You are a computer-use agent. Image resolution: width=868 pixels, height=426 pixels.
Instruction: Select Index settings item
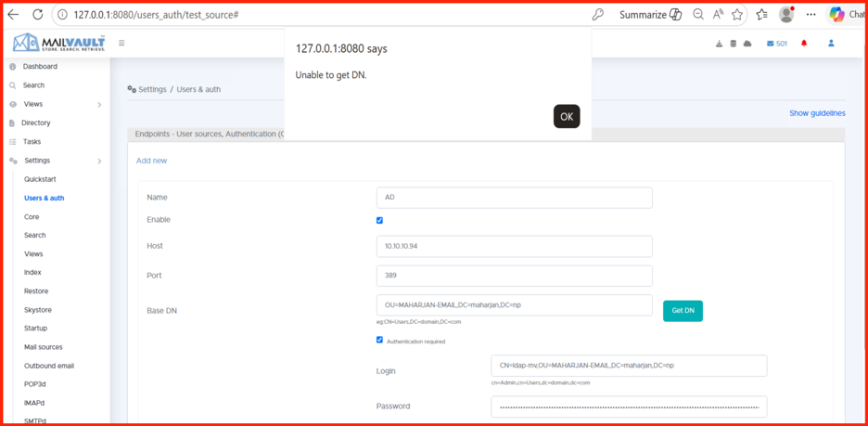pos(32,273)
